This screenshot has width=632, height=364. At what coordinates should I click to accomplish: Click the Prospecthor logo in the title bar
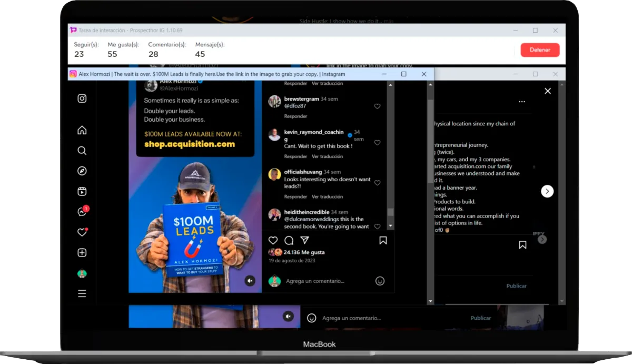[x=73, y=30]
